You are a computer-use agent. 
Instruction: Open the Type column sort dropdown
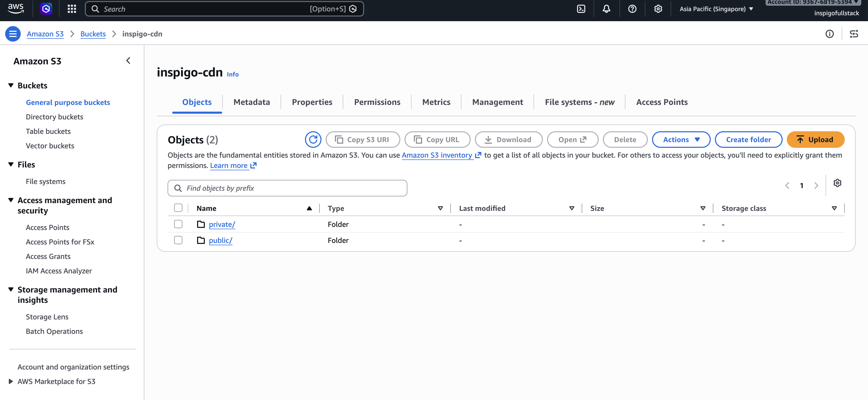click(440, 209)
